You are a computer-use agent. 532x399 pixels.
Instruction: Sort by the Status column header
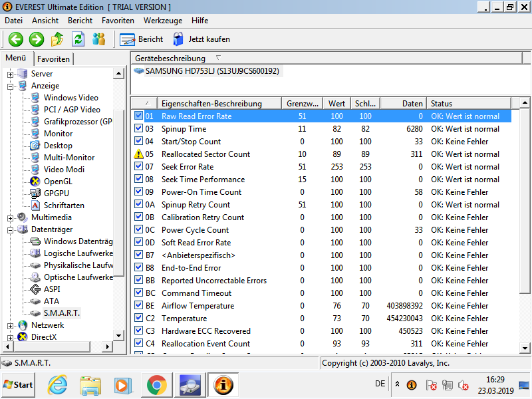(x=469, y=104)
